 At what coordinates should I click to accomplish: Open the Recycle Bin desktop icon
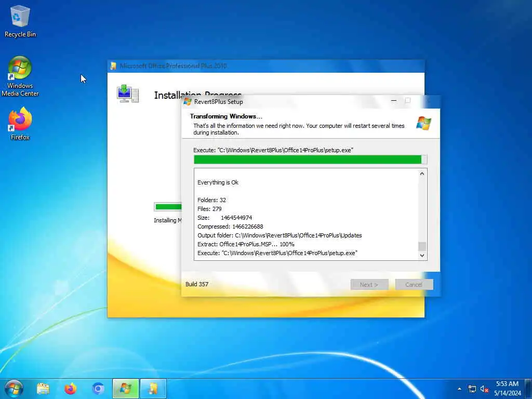20,21
